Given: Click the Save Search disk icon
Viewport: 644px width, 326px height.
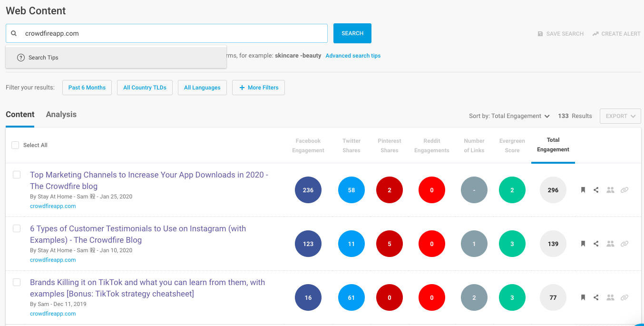Looking at the screenshot, I should click(540, 34).
